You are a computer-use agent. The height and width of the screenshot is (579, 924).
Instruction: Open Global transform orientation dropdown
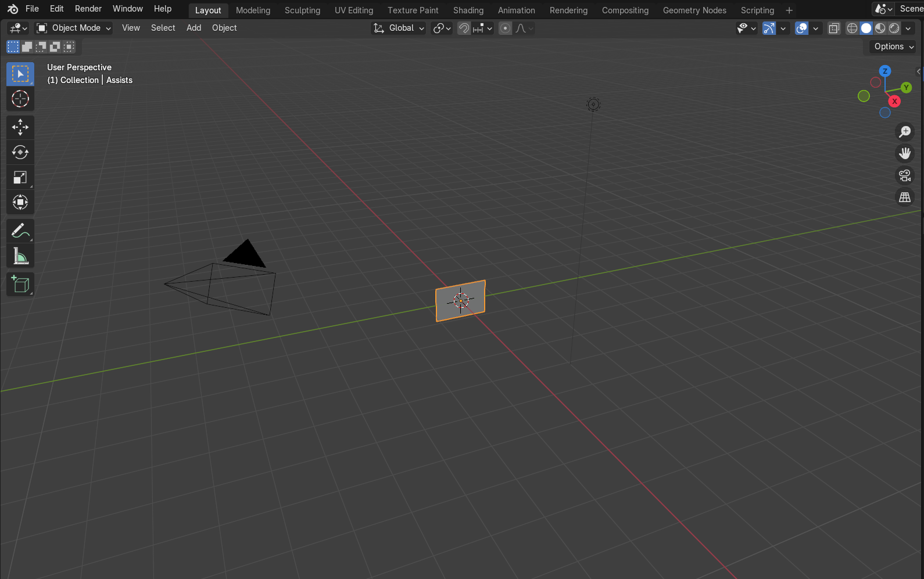[x=399, y=28]
